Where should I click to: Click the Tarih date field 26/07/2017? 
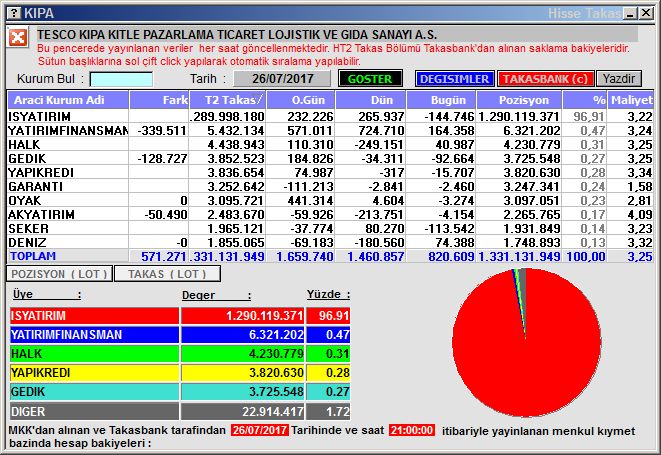[x=282, y=79]
